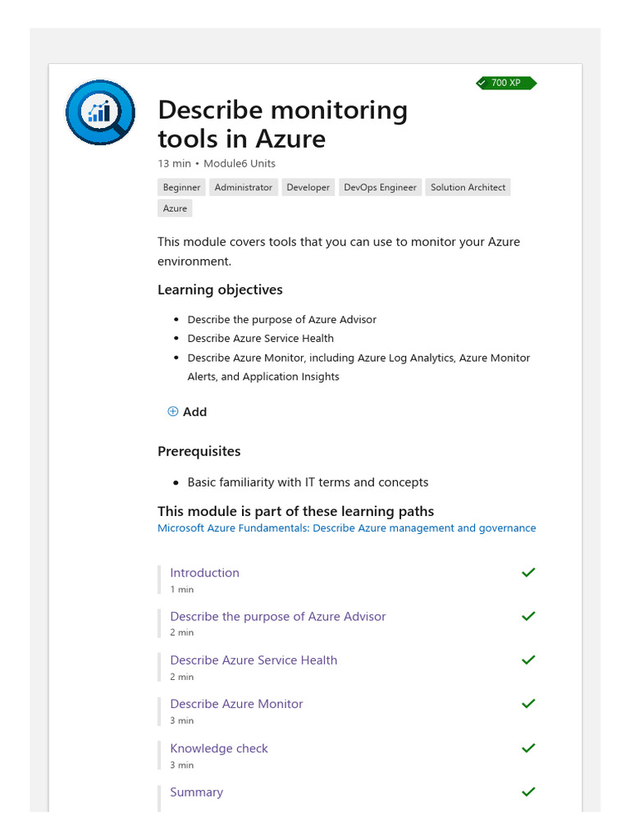
Task: Go to Describe Azure Service Health unit
Action: click(253, 660)
